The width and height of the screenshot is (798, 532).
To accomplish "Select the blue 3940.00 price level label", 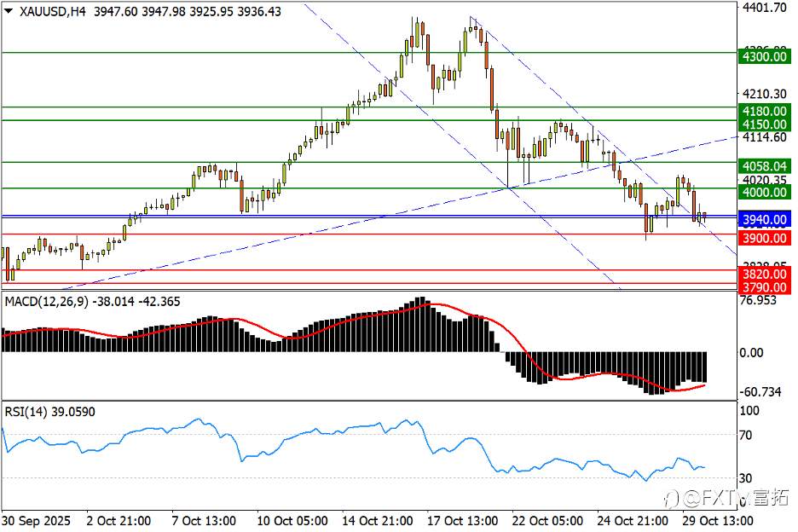I will [765, 219].
